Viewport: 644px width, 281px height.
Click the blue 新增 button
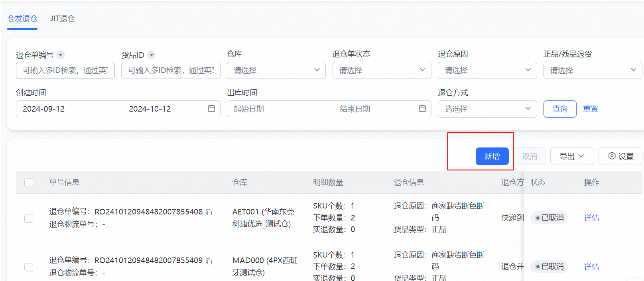pyautogui.click(x=492, y=156)
